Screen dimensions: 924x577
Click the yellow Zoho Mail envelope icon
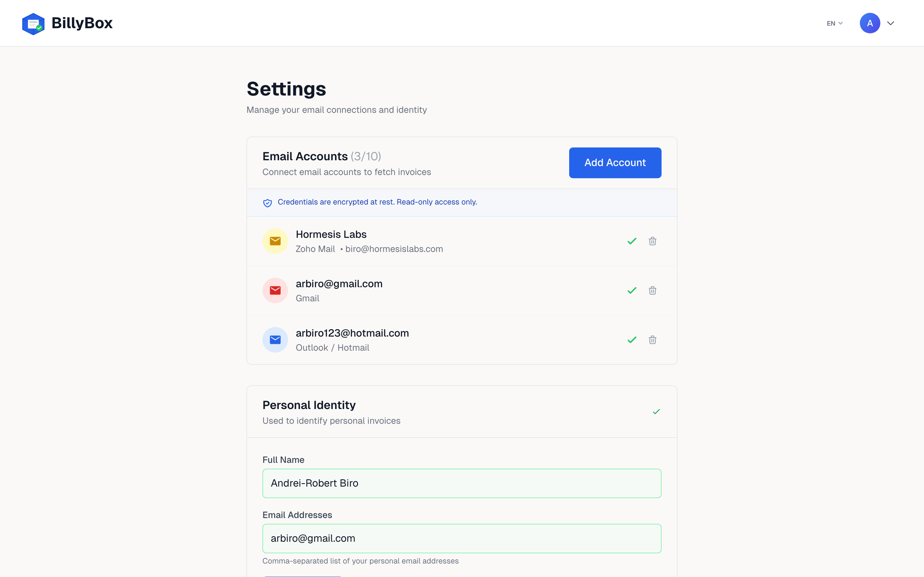pyautogui.click(x=275, y=241)
